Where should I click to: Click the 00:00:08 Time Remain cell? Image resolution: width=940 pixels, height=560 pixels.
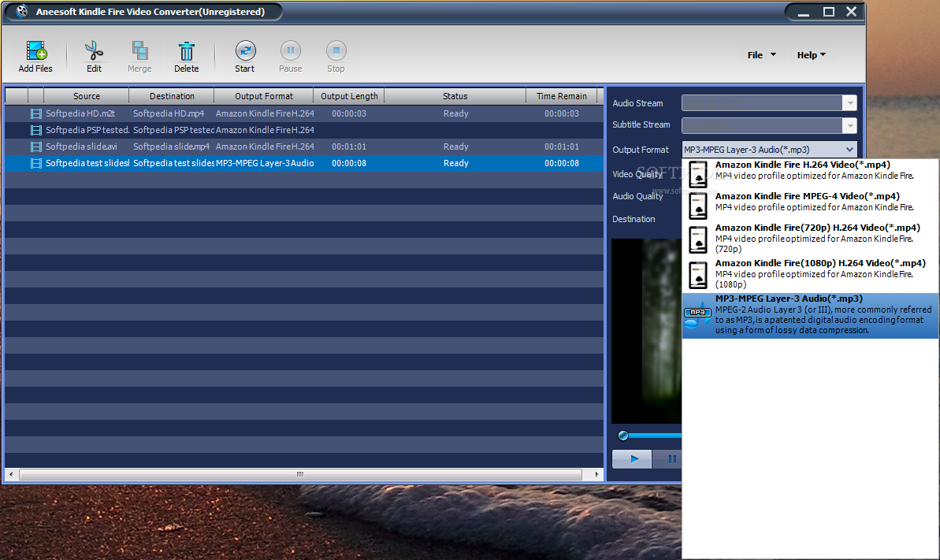(562, 163)
